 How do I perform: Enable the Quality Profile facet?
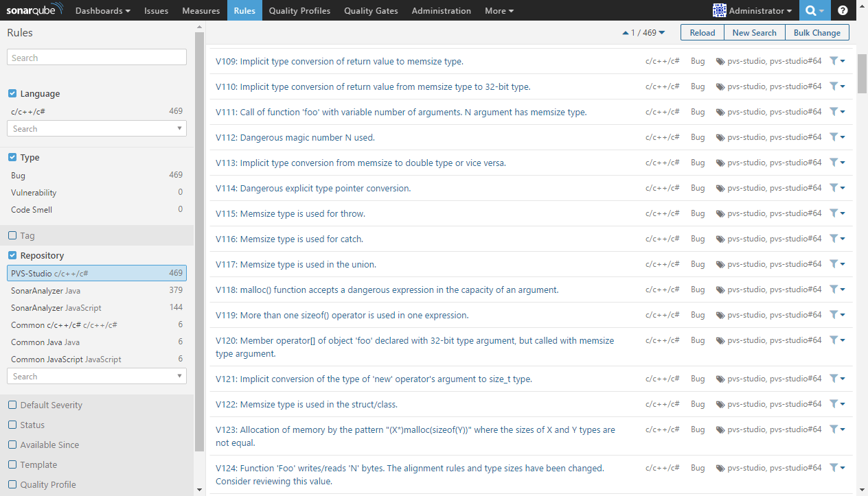12,484
